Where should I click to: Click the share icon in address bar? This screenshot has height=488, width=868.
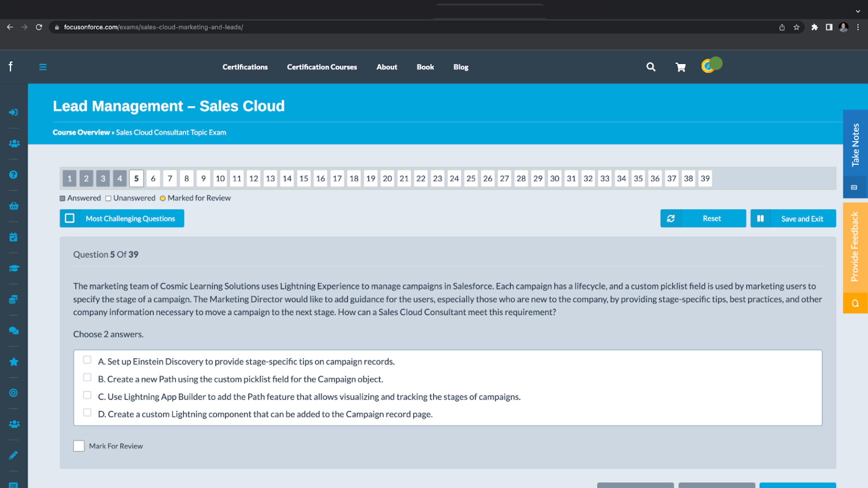pyautogui.click(x=782, y=27)
